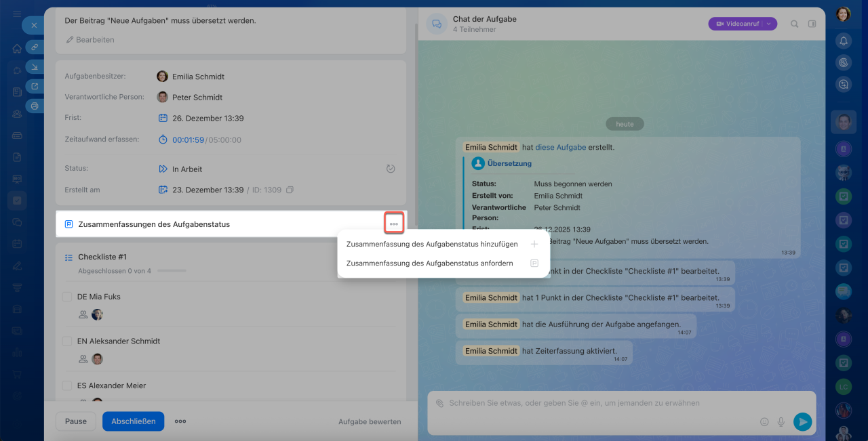Screen dimensions: 868x441
Task: Click the Frist calendar icon
Action: [163, 118]
